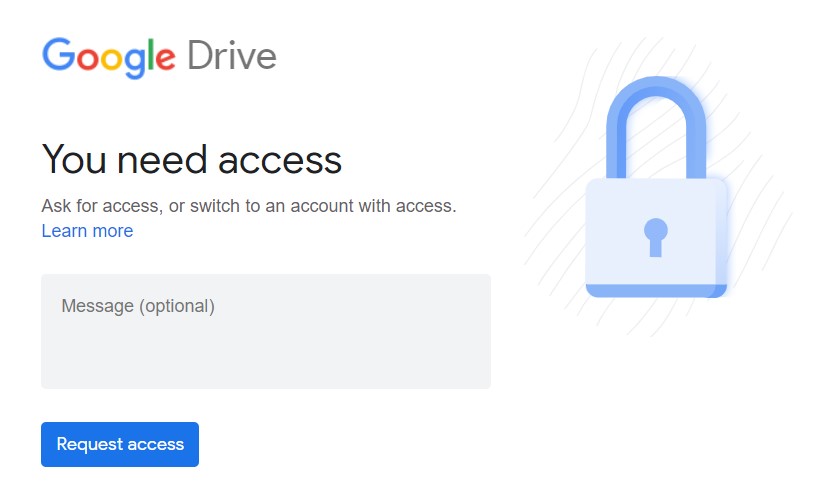The width and height of the screenshot is (840, 501).
Task: Click the yellow letter o in Google
Action: (x=111, y=58)
